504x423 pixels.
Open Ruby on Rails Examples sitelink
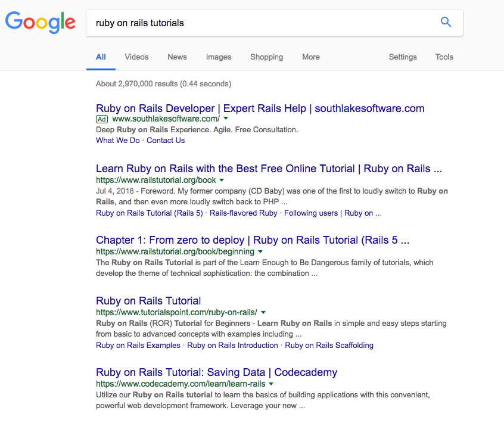click(x=138, y=345)
